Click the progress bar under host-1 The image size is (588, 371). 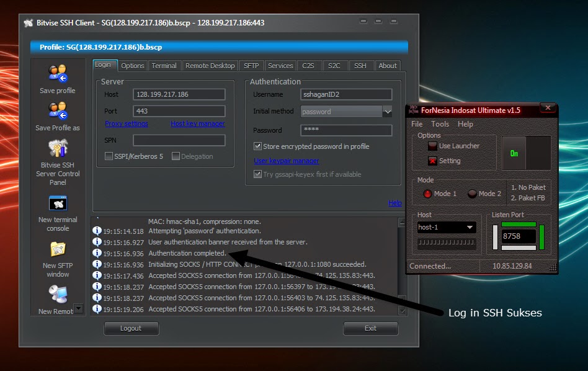pyautogui.click(x=447, y=243)
